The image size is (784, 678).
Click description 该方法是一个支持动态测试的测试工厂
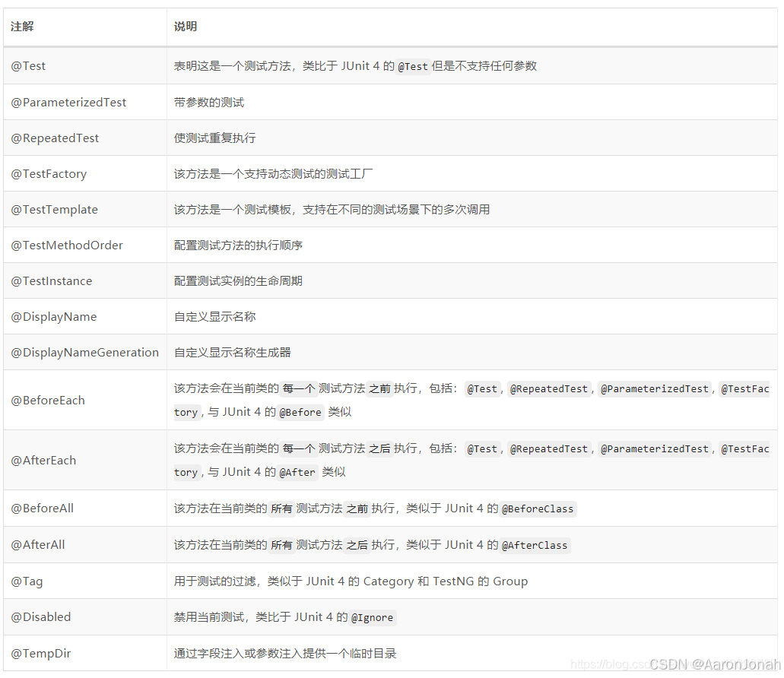[273, 174]
